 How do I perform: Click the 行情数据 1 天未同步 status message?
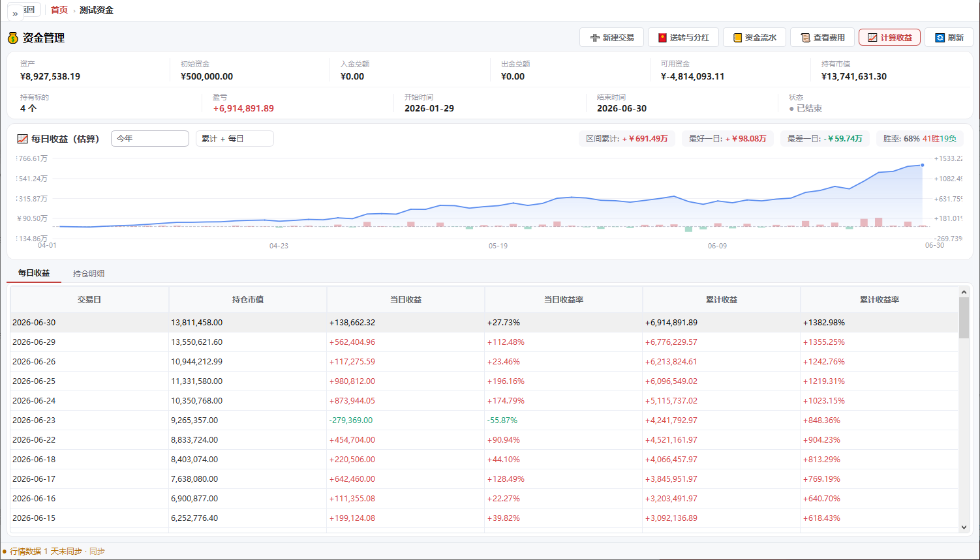[46, 552]
